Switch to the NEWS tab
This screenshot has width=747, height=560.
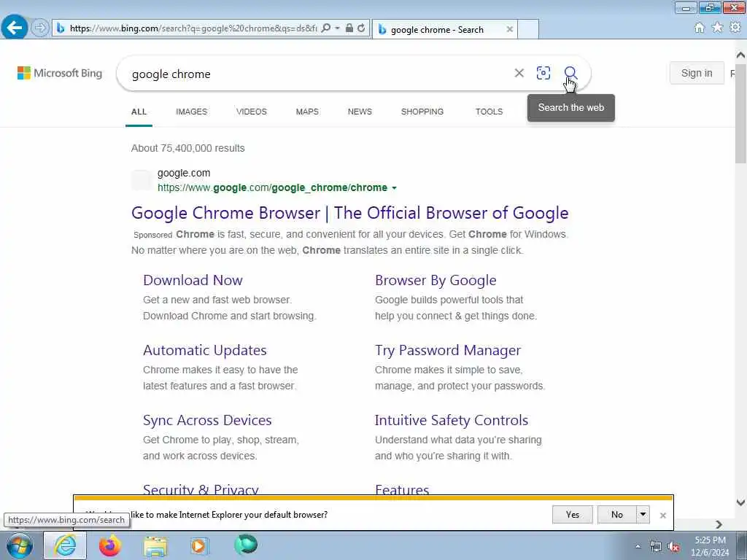pyautogui.click(x=360, y=112)
